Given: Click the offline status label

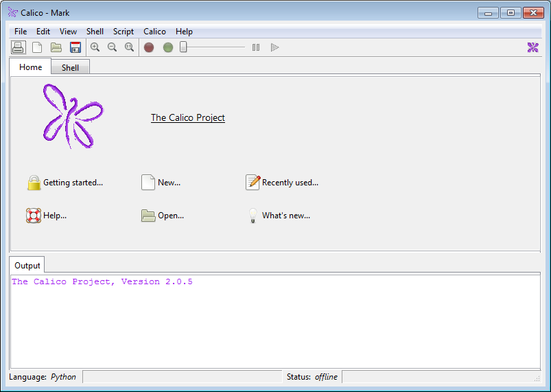Looking at the screenshot, I should point(326,377).
